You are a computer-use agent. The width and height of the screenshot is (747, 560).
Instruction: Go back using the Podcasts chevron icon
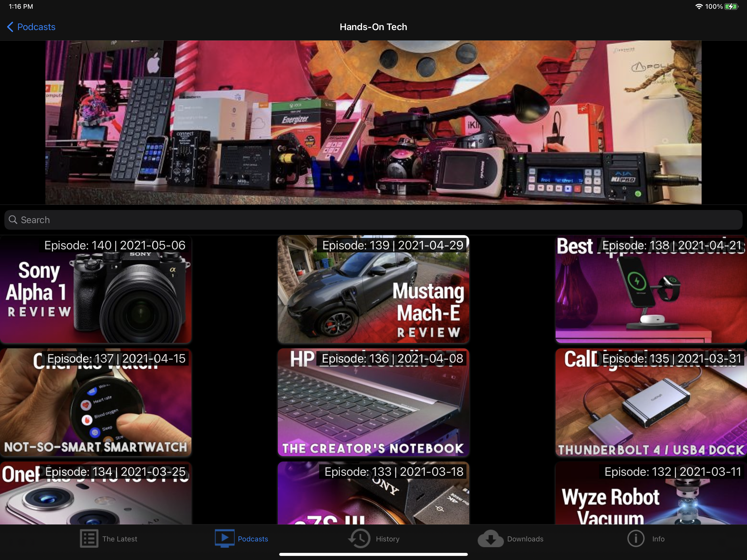(x=10, y=27)
